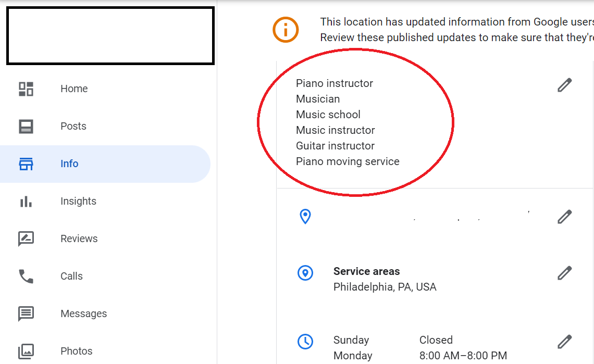Click the Photos icon in sidebar
The height and width of the screenshot is (364, 594).
[x=26, y=351]
